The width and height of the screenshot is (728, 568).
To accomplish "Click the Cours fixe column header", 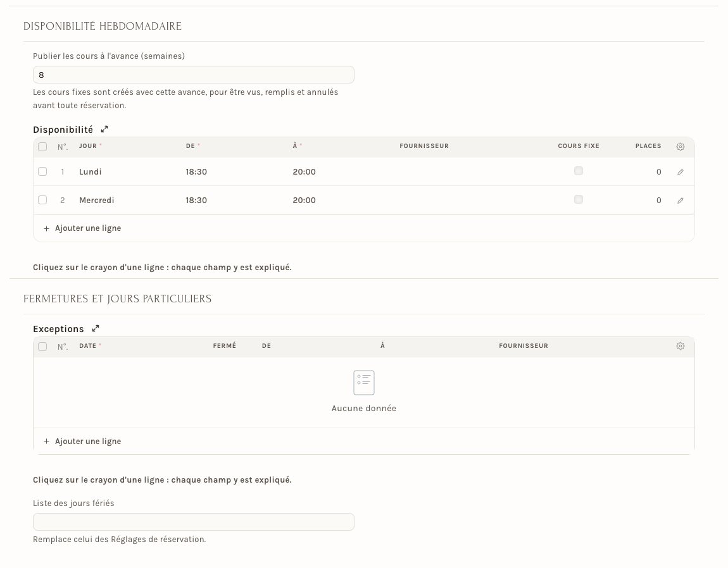I will [579, 145].
